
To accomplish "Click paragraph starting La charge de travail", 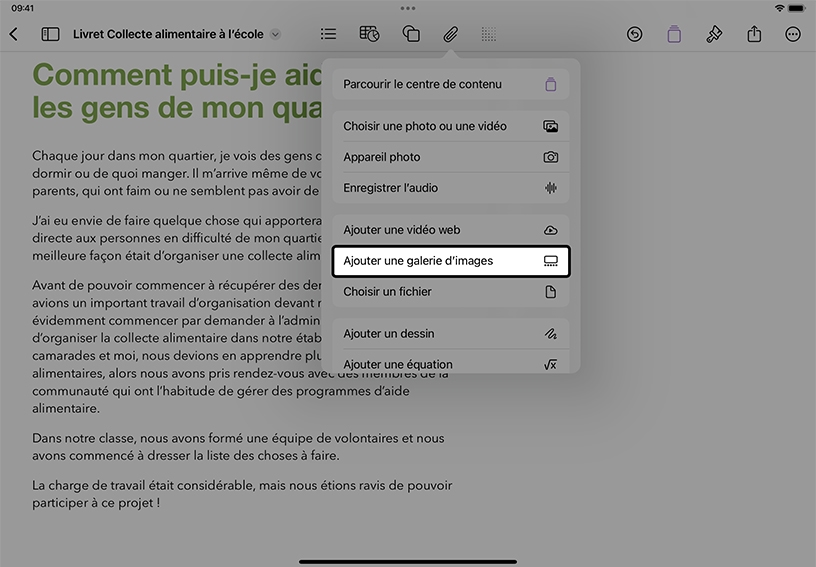I will pyautogui.click(x=242, y=494).
